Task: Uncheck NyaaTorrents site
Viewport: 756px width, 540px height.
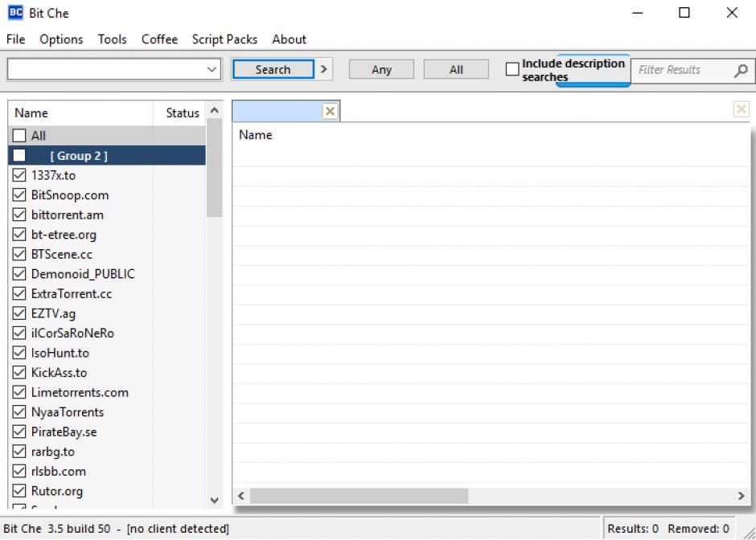Action: (19, 412)
